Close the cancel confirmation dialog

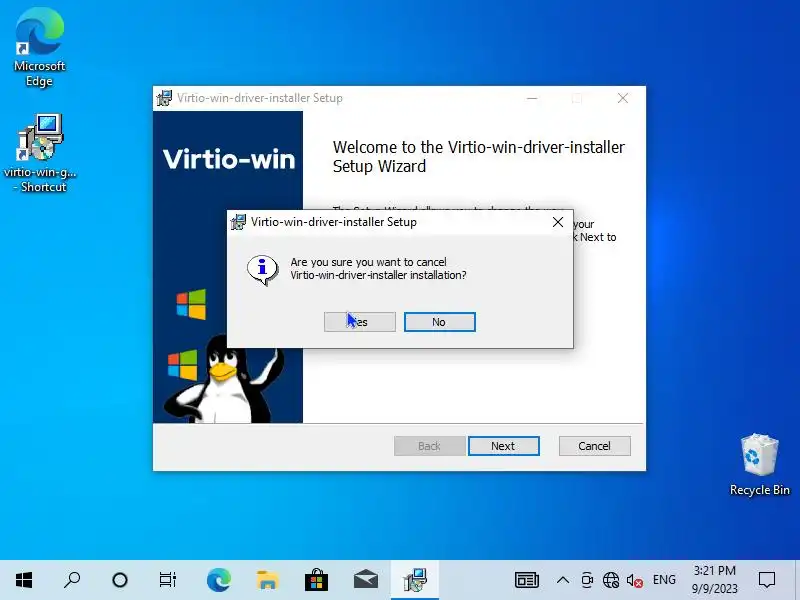558,222
